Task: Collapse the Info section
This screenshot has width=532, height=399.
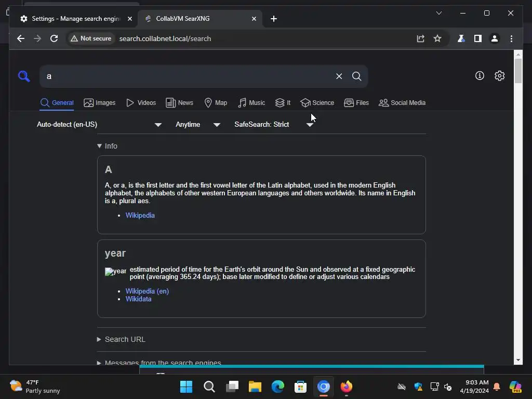Action: [107, 146]
